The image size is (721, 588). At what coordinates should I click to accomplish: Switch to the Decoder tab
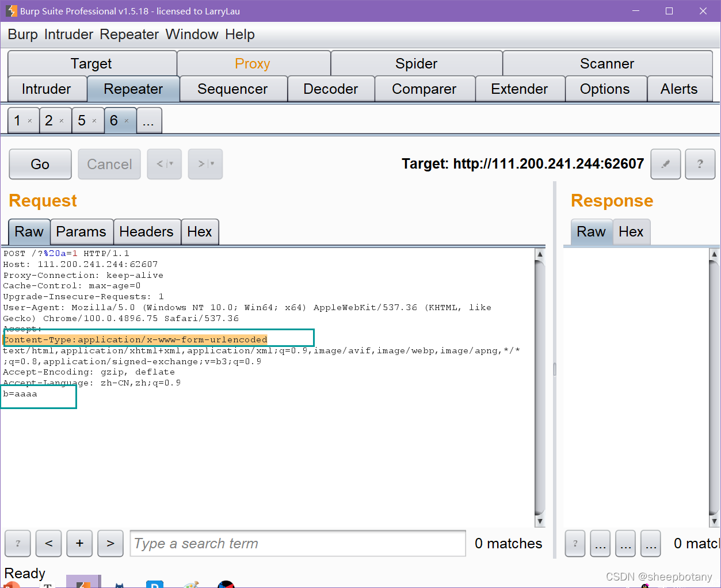[x=331, y=89]
